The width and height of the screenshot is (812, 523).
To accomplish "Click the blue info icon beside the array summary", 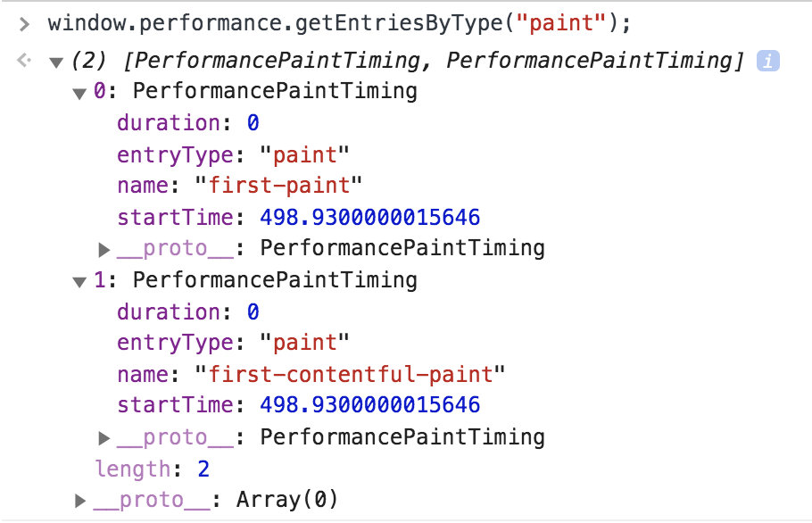I will [x=768, y=61].
